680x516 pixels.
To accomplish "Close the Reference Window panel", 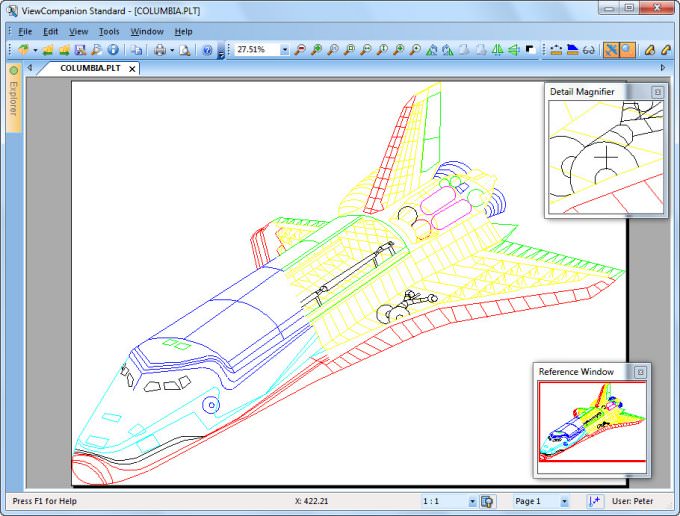I will point(640,372).
